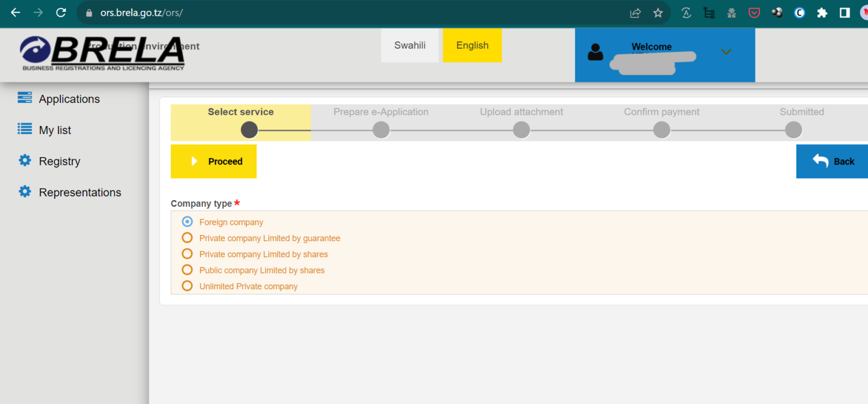Open Representations via its gear icon

pos(25,192)
